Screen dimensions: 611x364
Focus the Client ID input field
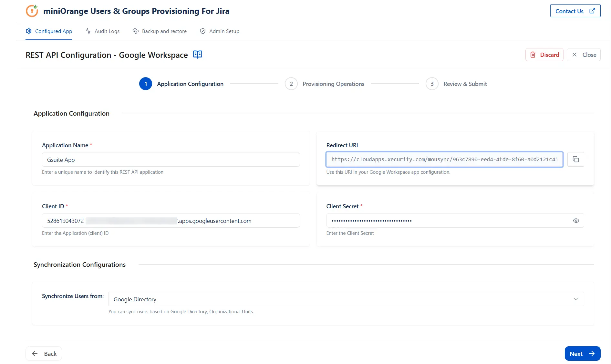point(171,221)
